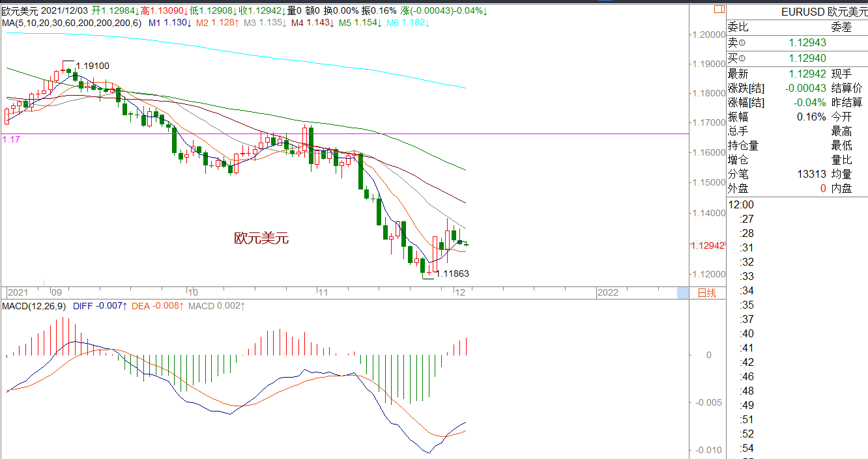Open the 日线 period selector
This screenshot has height=459, width=868.
[706, 293]
